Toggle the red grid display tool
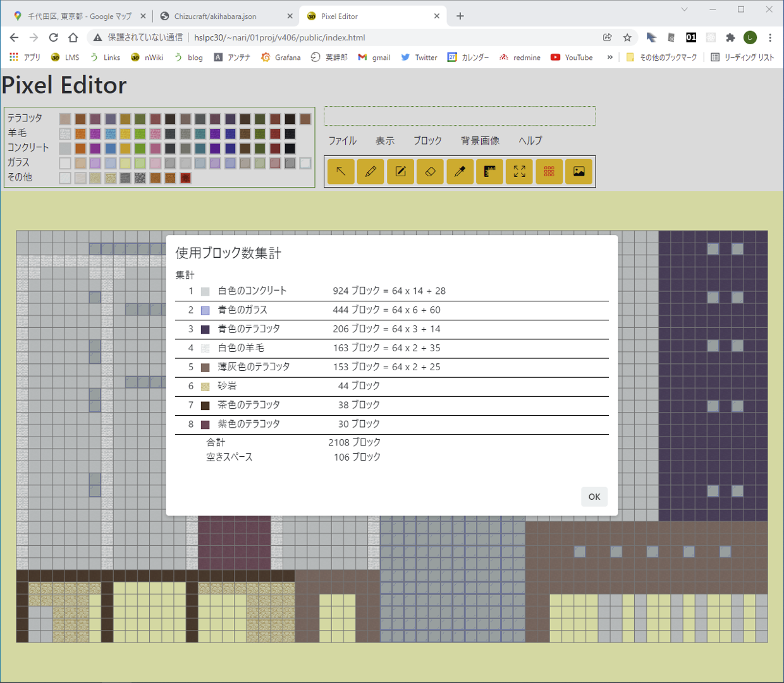 [549, 171]
